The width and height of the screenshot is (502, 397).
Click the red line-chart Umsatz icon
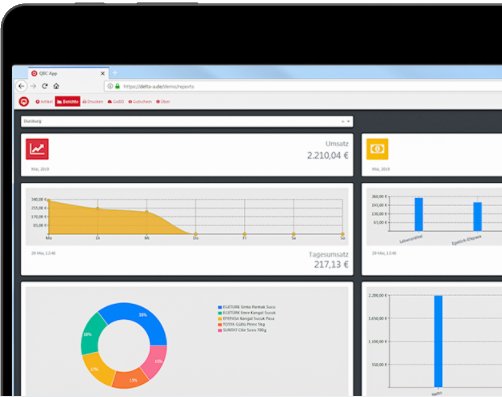[37, 149]
